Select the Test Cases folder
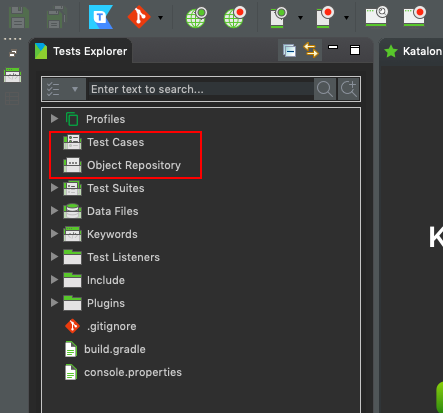This screenshot has height=413, width=443. (x=115, y=142)
